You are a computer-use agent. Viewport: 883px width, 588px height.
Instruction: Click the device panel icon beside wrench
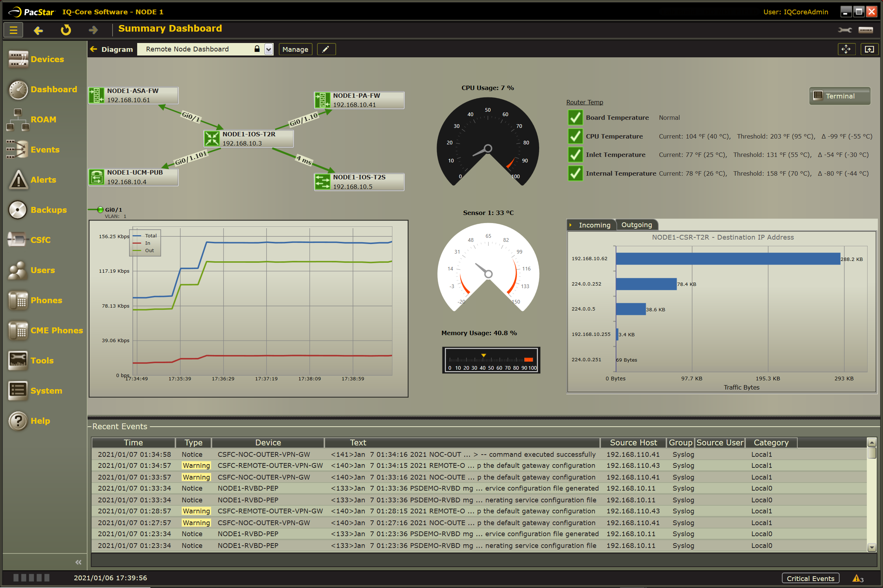(x=866, y=30)
